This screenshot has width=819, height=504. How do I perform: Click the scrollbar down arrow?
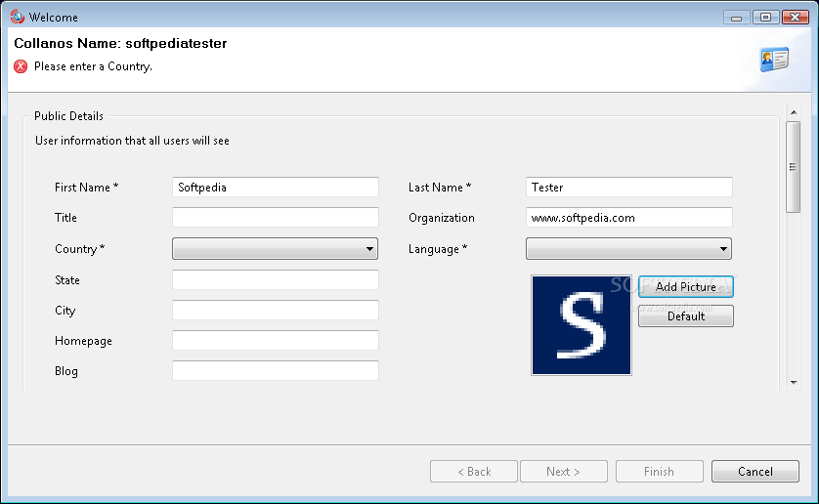[794, 383]
